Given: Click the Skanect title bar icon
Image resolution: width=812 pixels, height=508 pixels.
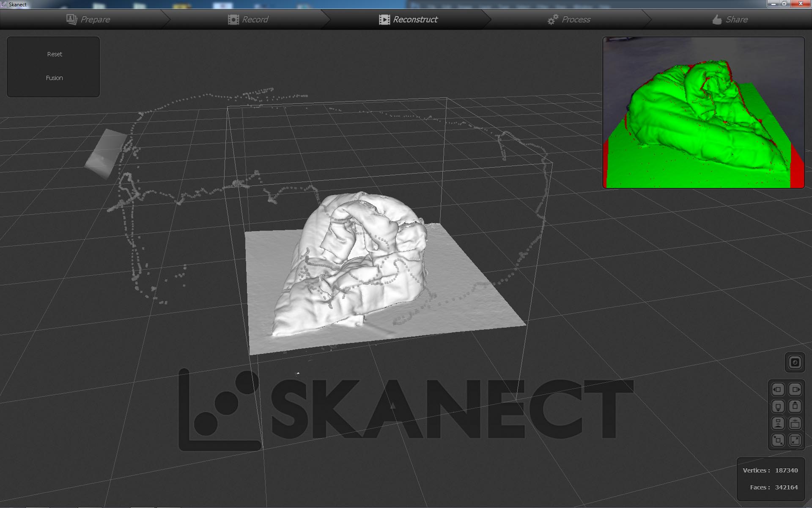Looking at the screenshot, I should pyautogui.click(x=4, y=4).
